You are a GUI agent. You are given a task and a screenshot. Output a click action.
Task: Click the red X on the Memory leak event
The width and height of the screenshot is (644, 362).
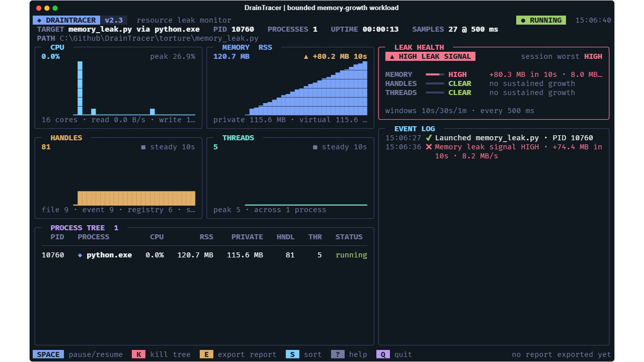click(429, 147)
